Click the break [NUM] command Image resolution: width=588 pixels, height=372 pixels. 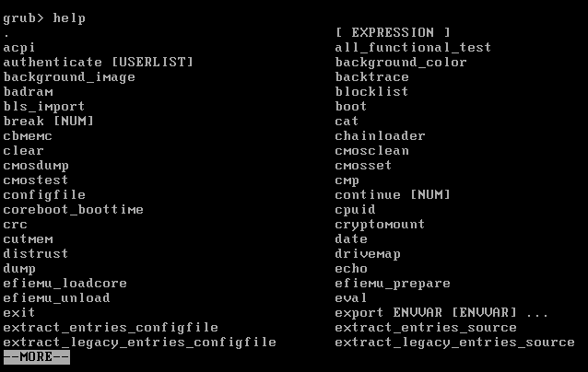[48, 121]
